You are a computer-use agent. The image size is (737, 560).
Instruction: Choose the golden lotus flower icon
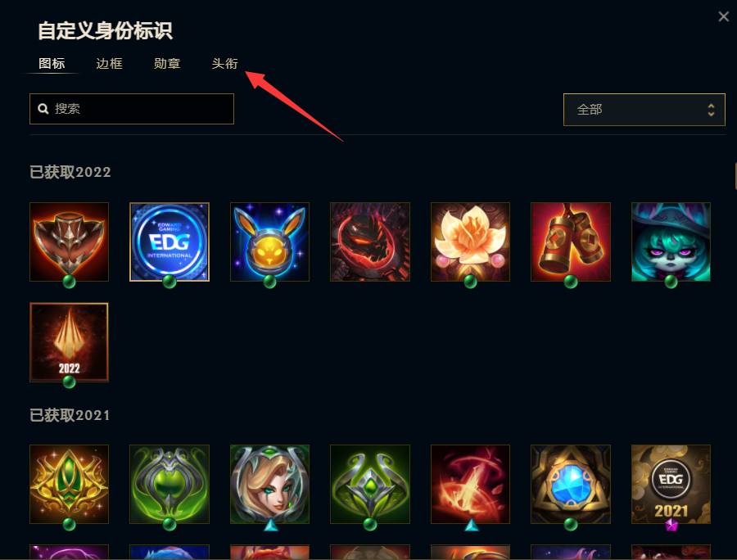pyautogui.click(x=471, y=242)
